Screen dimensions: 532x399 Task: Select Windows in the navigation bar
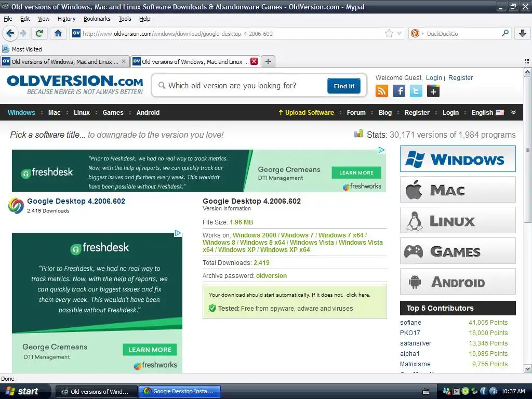coord(21,112)
